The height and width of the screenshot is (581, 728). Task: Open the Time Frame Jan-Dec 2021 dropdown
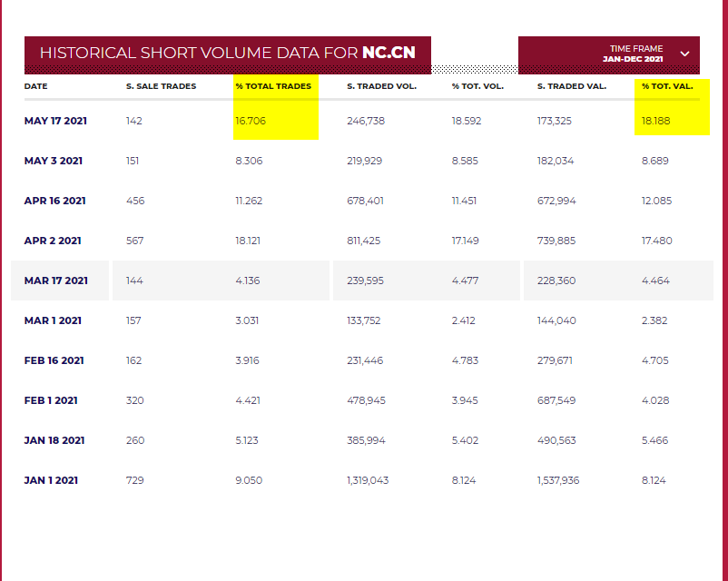click(609, 54)
